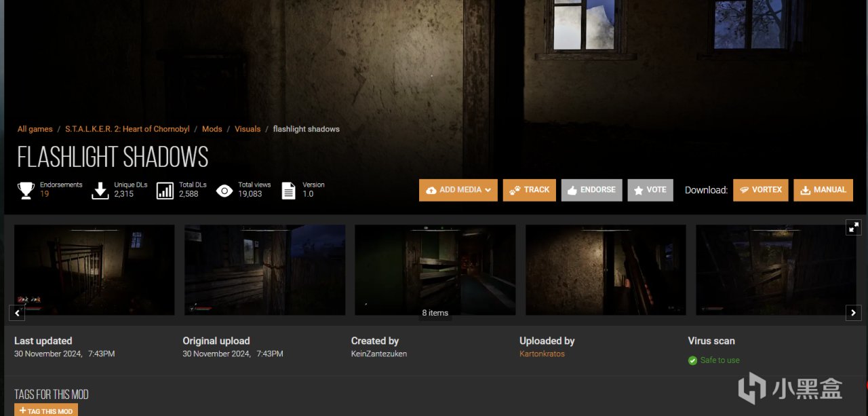Open third gallery thumbnail with the green corridor

[435, 270]
